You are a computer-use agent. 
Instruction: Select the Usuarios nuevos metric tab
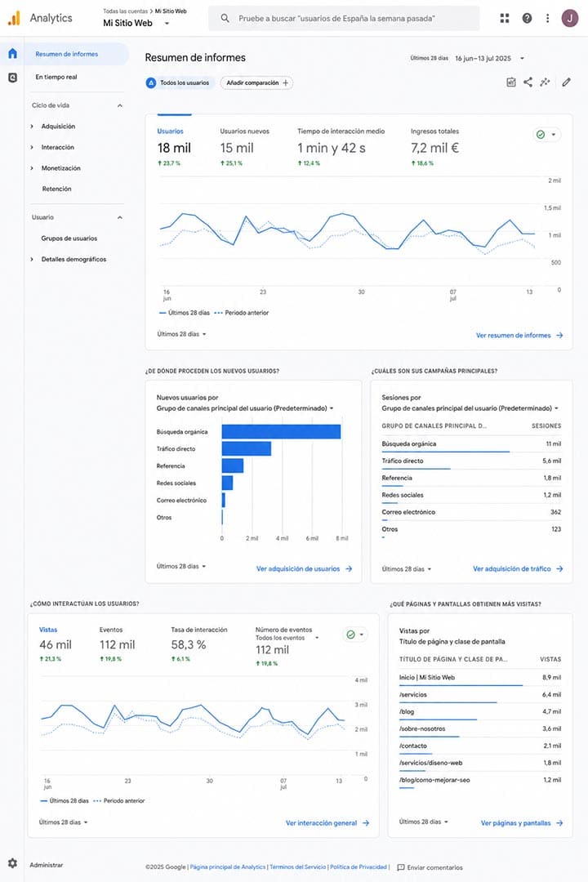245,146
